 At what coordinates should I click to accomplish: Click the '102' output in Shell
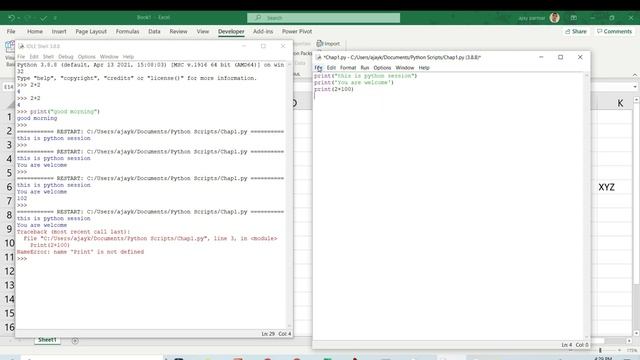pyautogui.click(x=22, y=198)
